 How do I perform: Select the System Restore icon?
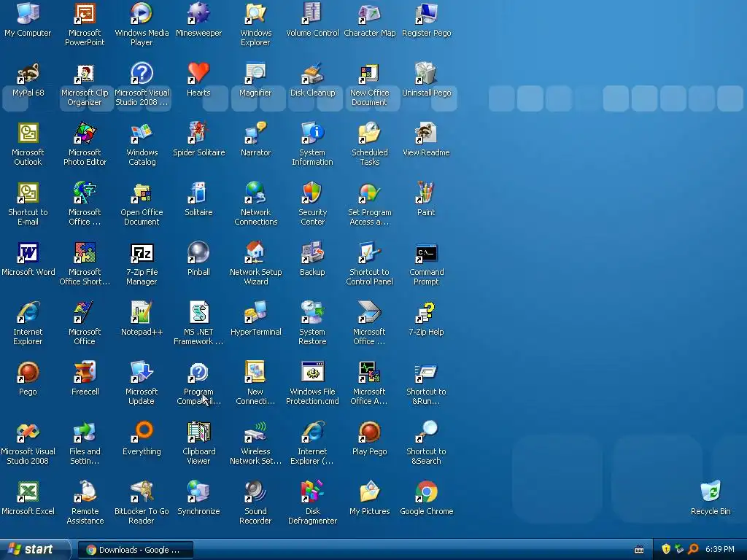(x=312, y=312)
